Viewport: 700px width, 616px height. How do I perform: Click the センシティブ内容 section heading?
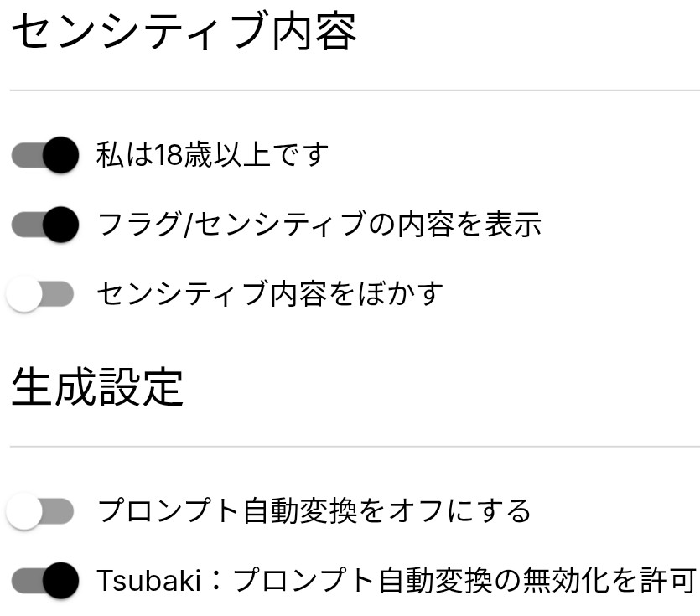click(x=184, y=34)
